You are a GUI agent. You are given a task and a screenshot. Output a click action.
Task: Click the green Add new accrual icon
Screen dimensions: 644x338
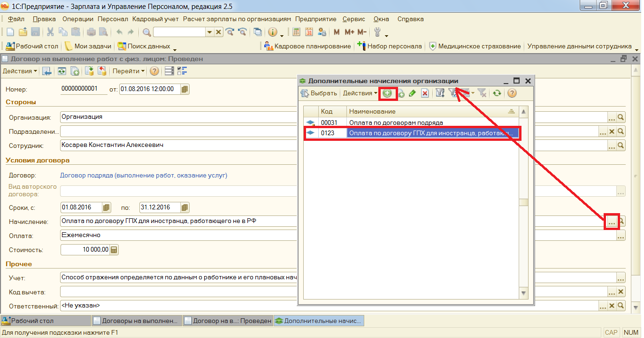[x=387, y=93]
